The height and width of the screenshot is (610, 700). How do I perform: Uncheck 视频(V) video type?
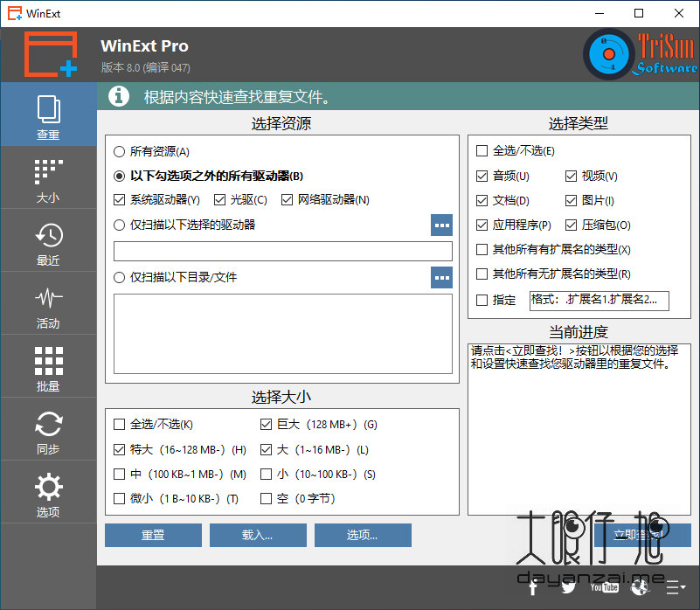pyautogui.click(x=592, y=176)
